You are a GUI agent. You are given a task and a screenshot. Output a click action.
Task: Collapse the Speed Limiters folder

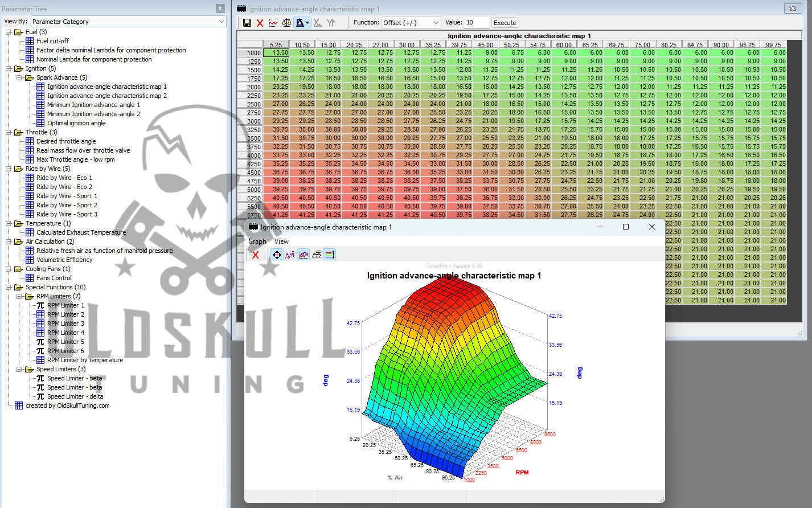point(19,369)
